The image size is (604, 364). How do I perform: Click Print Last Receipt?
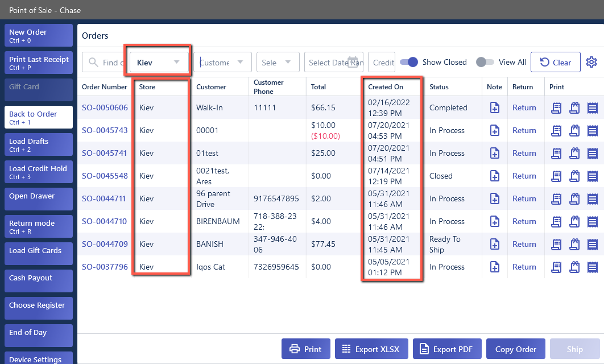point(39,63)
